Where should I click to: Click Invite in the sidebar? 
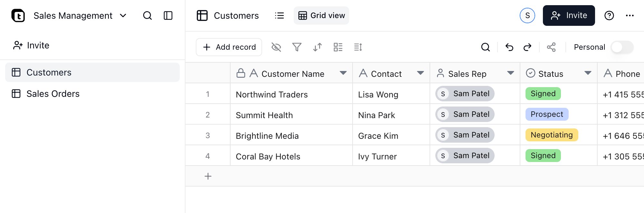(x=31, y=46)
